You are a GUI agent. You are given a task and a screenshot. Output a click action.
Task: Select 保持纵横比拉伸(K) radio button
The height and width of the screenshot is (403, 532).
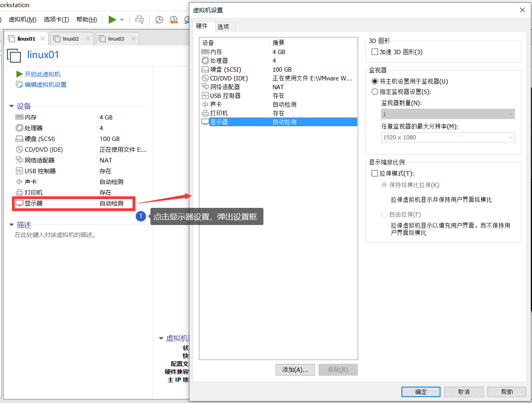[x=384, y=185]
